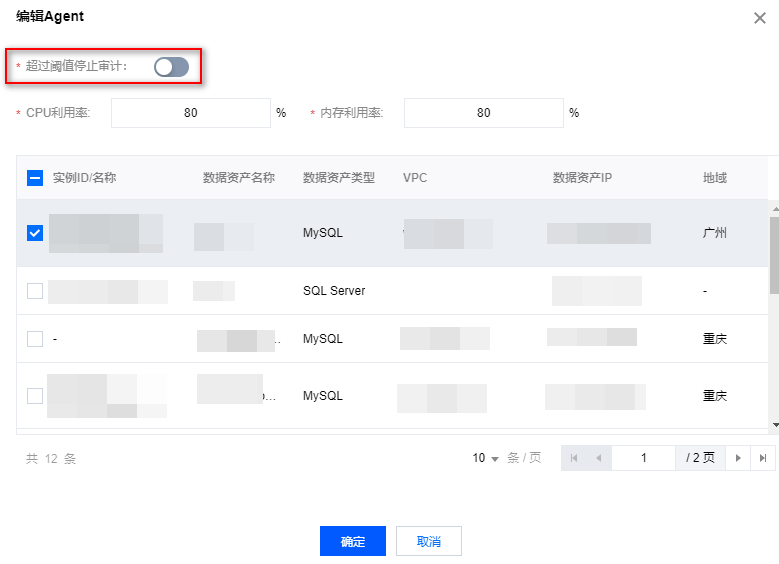Open the 10 条/页 page size dropdown

point(486,458)
